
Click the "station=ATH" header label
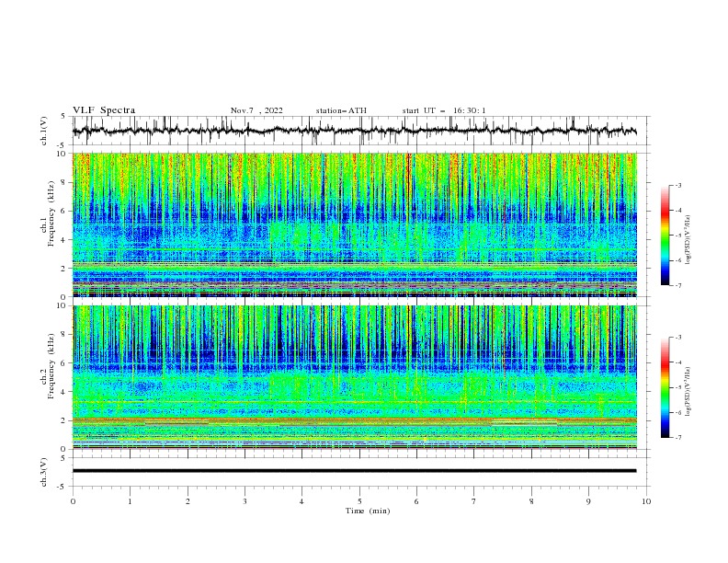tap(341, 110)
